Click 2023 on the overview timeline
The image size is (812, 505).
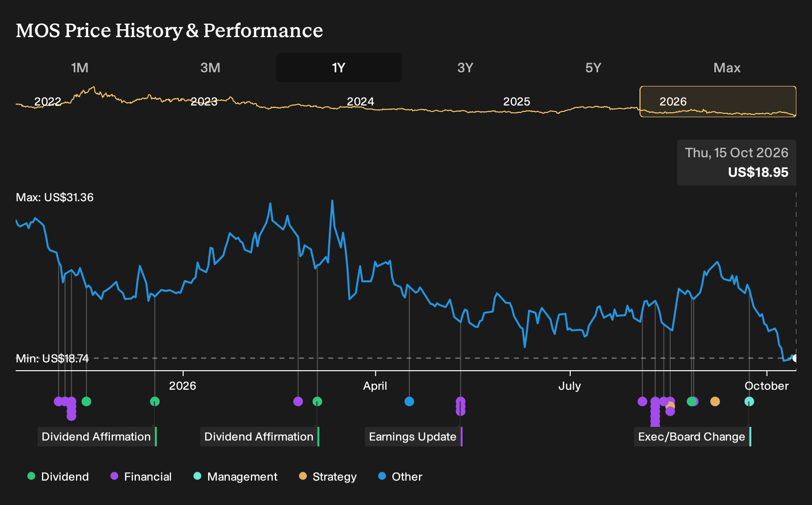[204, 102]
